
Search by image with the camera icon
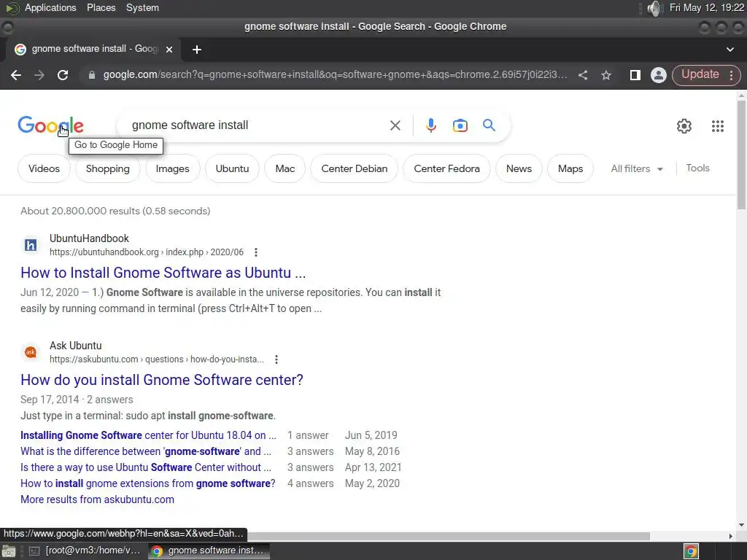click(460, 125)
